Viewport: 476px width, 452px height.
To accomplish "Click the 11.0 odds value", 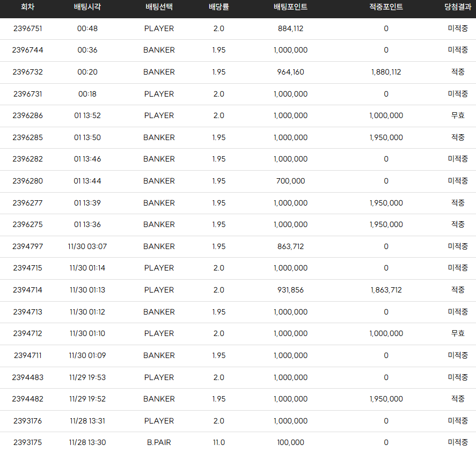I will click(219, 442).
